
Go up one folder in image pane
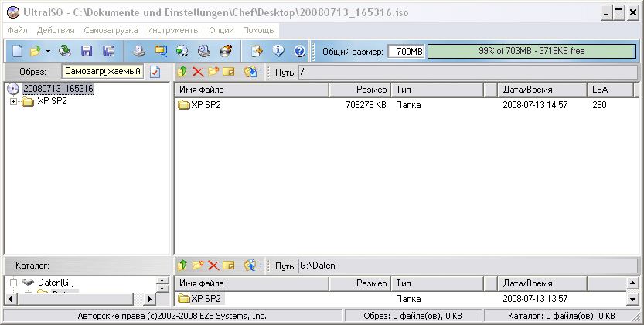coord(182,73)
